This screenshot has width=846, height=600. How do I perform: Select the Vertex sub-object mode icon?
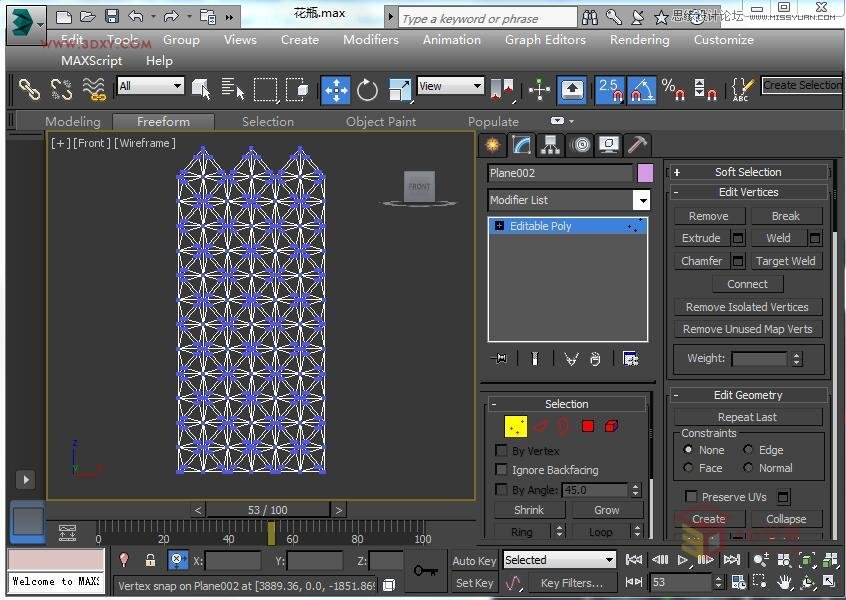pyautogui.click(x=515, y=426)
